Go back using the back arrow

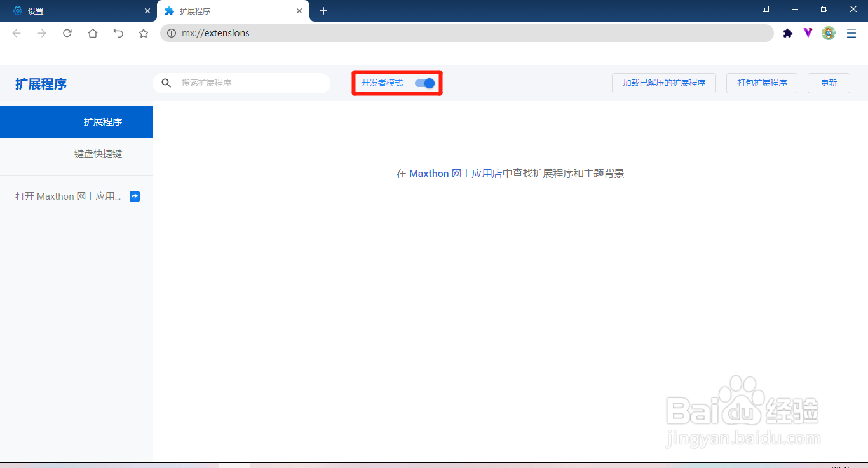17,33
